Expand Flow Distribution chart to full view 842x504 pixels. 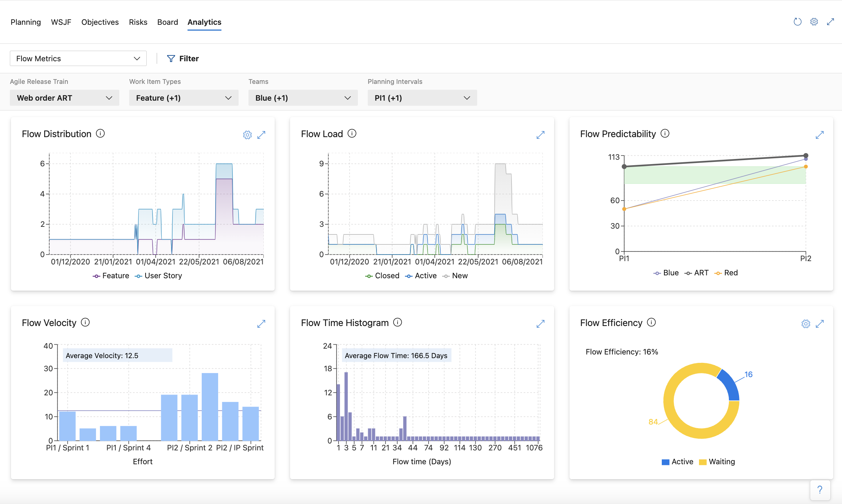pos(261,135)
